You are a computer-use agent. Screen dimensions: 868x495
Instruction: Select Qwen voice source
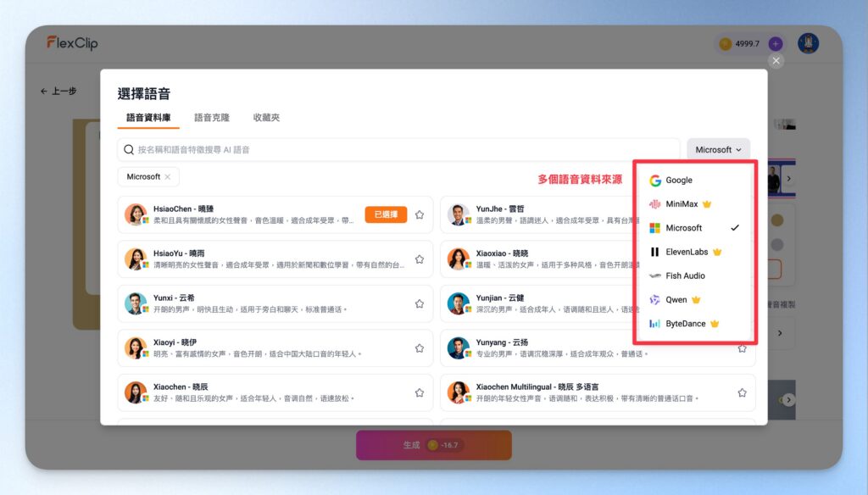pyautogui.click(x=695, y=299)
